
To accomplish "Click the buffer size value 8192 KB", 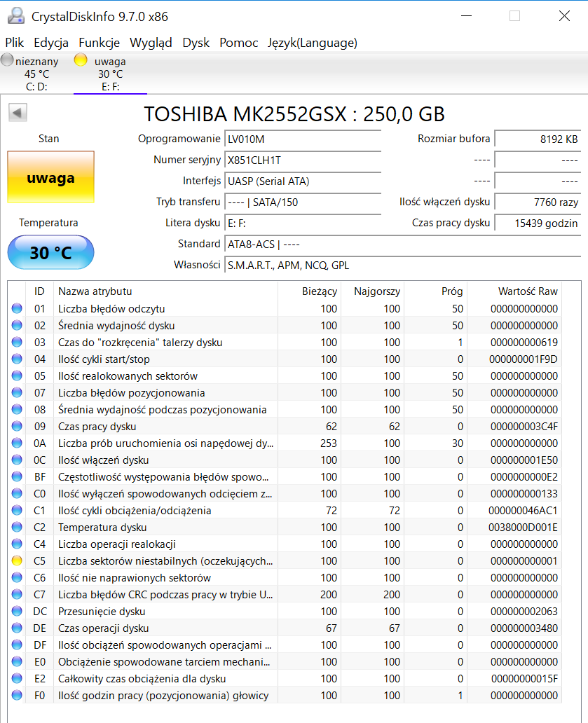I will point(538,139).
